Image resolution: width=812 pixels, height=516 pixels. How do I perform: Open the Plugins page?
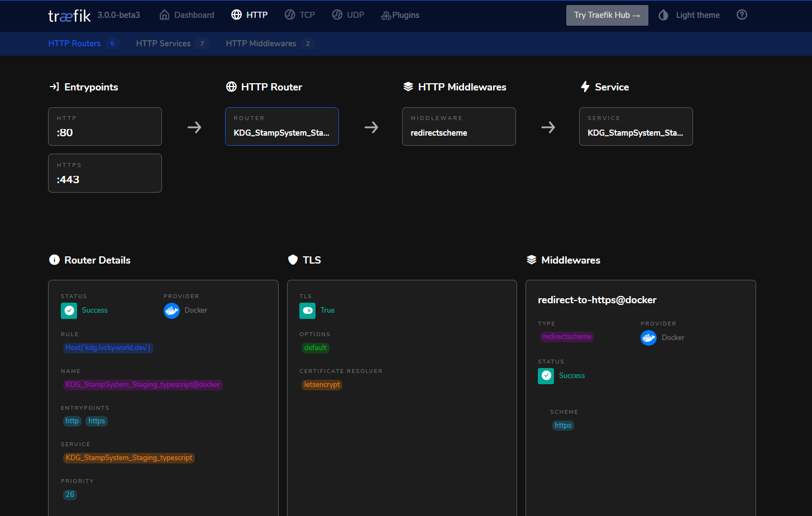point(400,15)
